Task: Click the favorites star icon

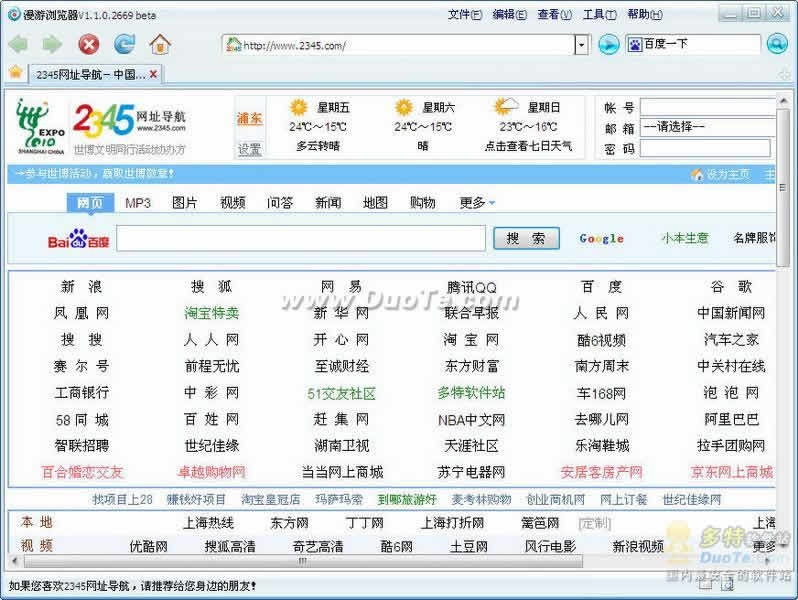Action: (x=16, y=72)
